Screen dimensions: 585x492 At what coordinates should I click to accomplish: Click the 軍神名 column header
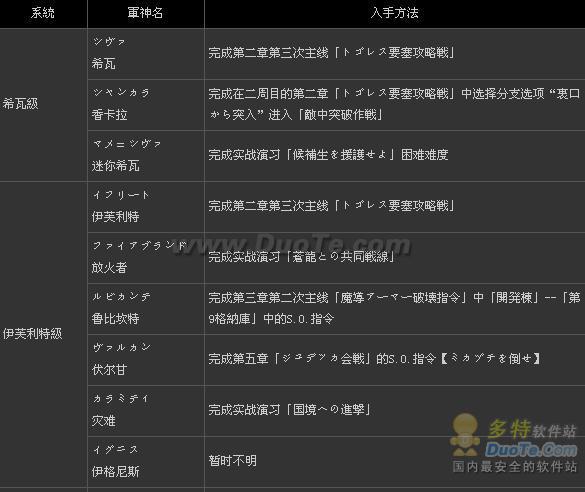(x=146, y=13)
